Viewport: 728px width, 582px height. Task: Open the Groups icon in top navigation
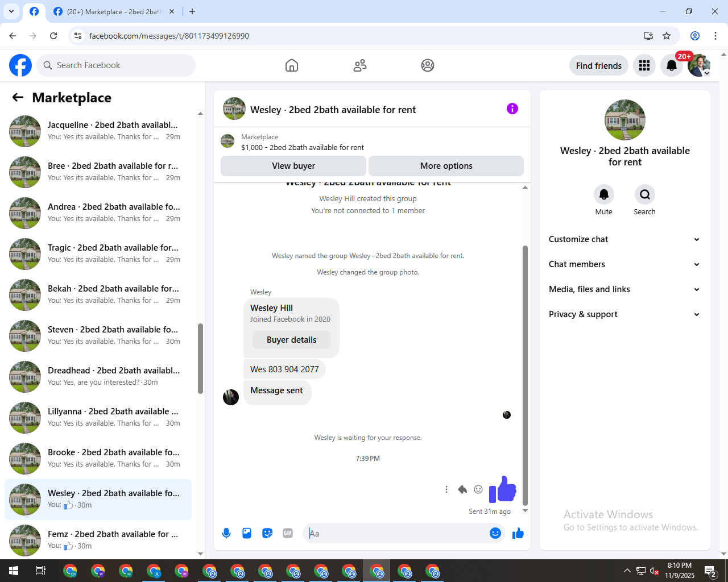pos(428,65)
